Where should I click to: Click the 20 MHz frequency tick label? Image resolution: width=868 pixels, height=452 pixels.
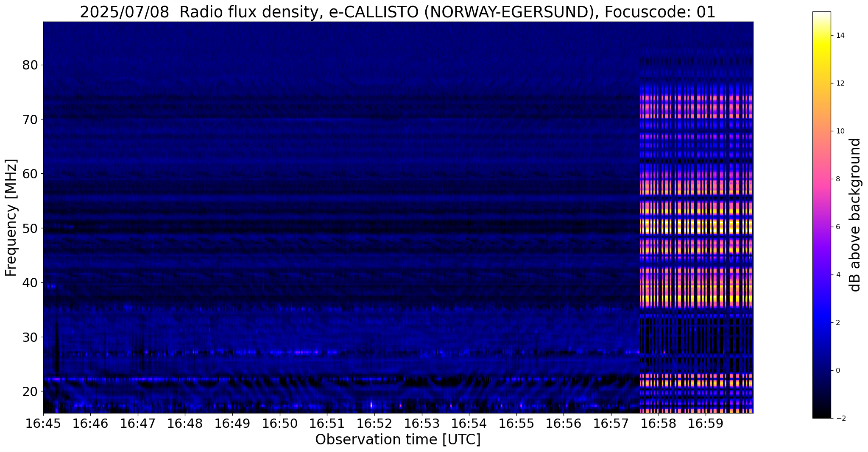click(x=30, y=391)
